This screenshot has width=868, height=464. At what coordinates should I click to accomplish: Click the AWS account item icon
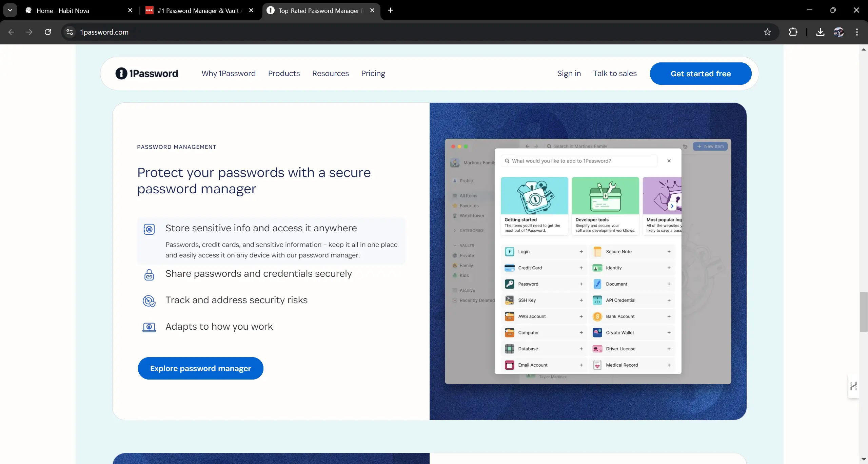(509, 316)
